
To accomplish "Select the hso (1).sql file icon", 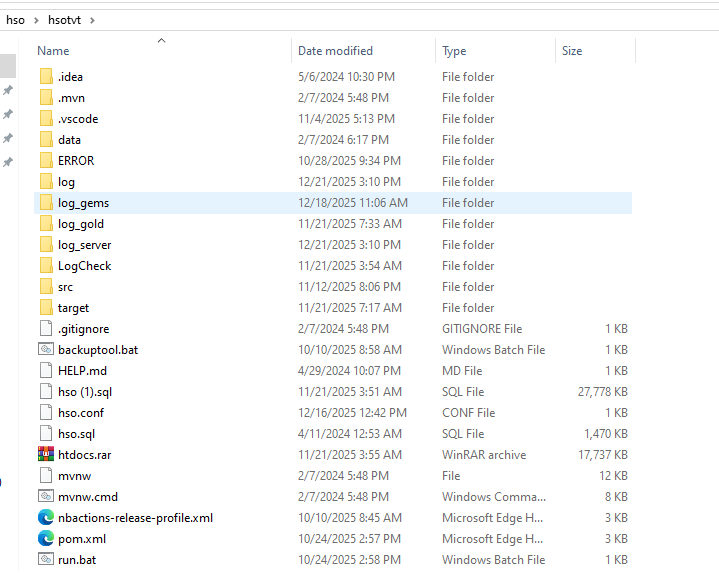I will [46, 392].
